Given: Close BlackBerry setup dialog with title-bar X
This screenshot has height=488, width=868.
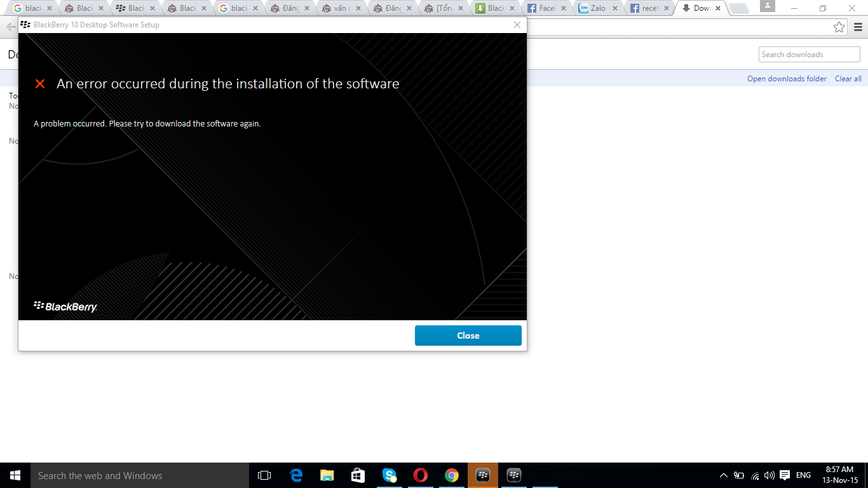Looking at the screenshot, I should (x=517, y=25).
